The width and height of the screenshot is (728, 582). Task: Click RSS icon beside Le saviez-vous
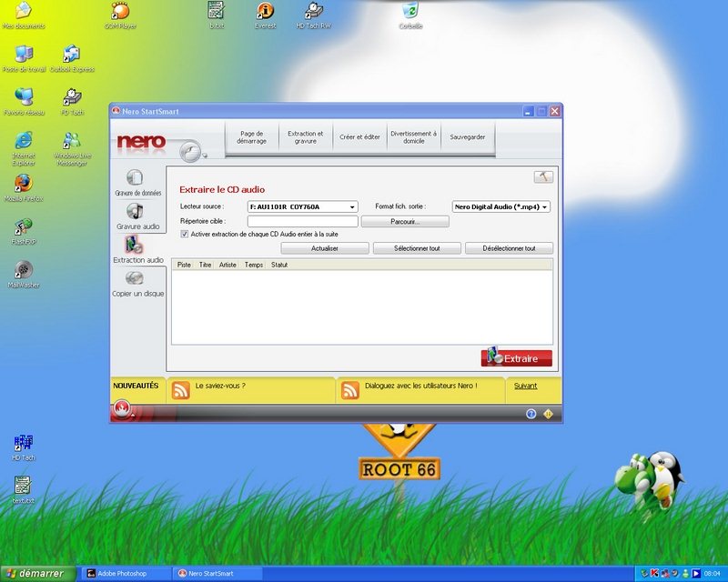click(x=180, y=390)
